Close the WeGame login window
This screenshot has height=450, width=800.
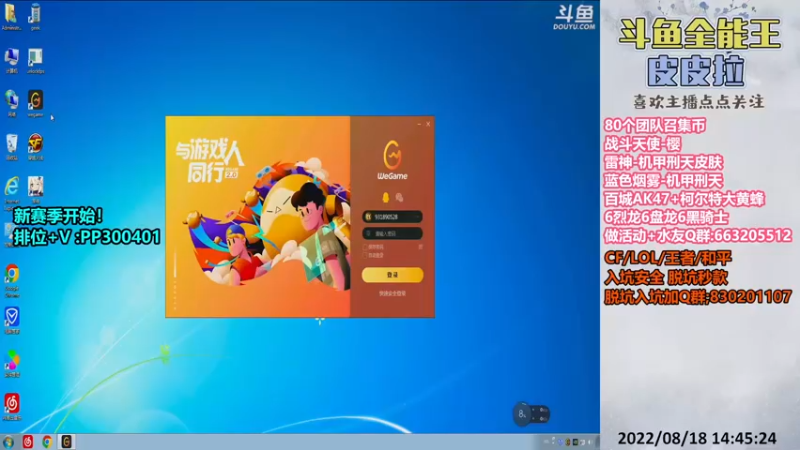click(428, 124)
